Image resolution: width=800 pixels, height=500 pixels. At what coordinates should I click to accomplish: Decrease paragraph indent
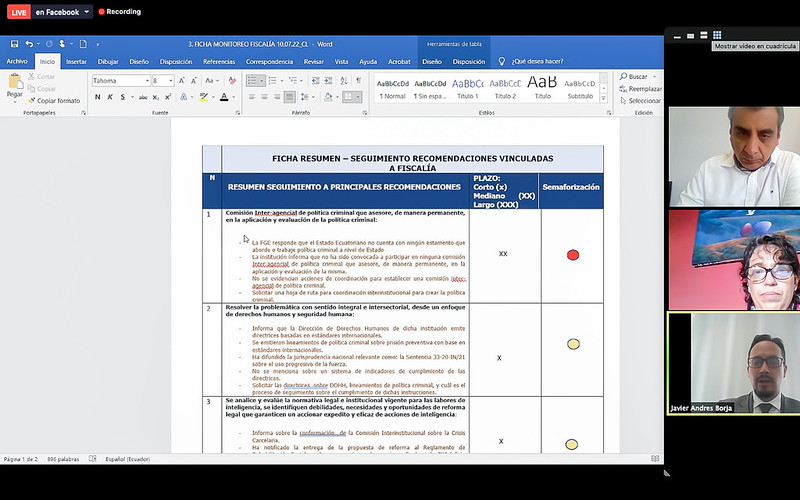(x=315, y=81)
